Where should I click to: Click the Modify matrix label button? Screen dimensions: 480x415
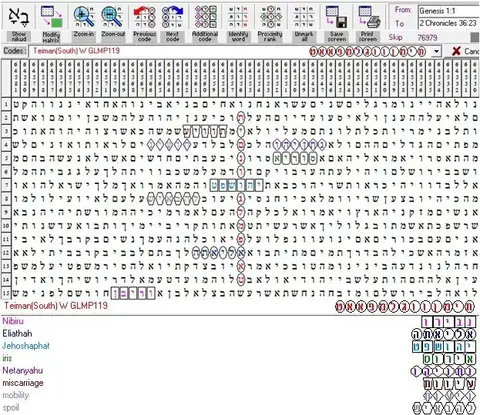(51, 37)
